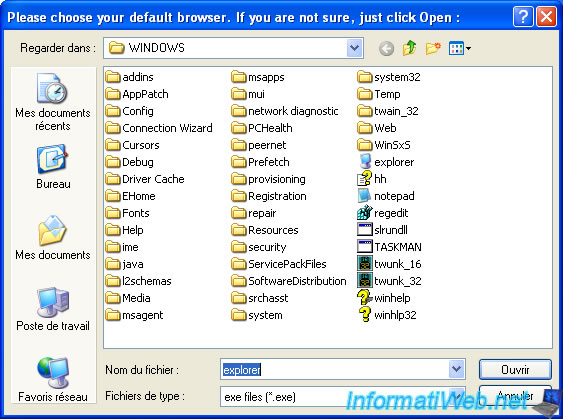Select the hh help file icon
563x419 pixels.
[372, 179]
